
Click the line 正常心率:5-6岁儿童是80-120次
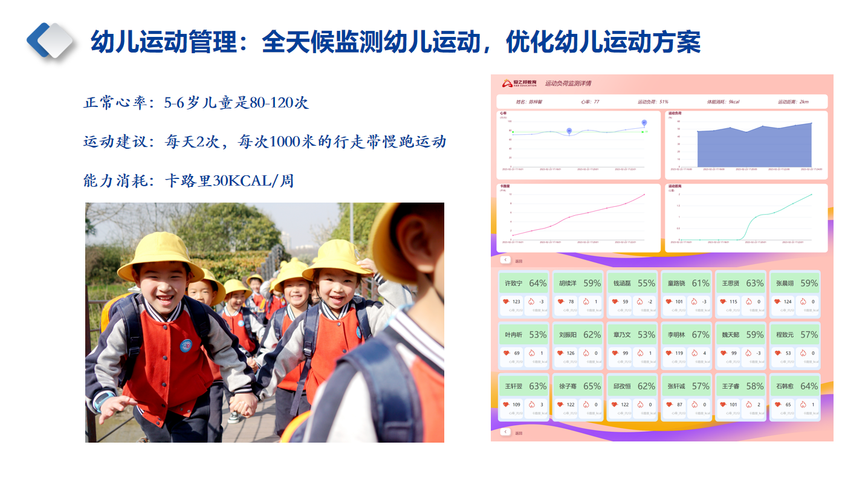point(196,103)
